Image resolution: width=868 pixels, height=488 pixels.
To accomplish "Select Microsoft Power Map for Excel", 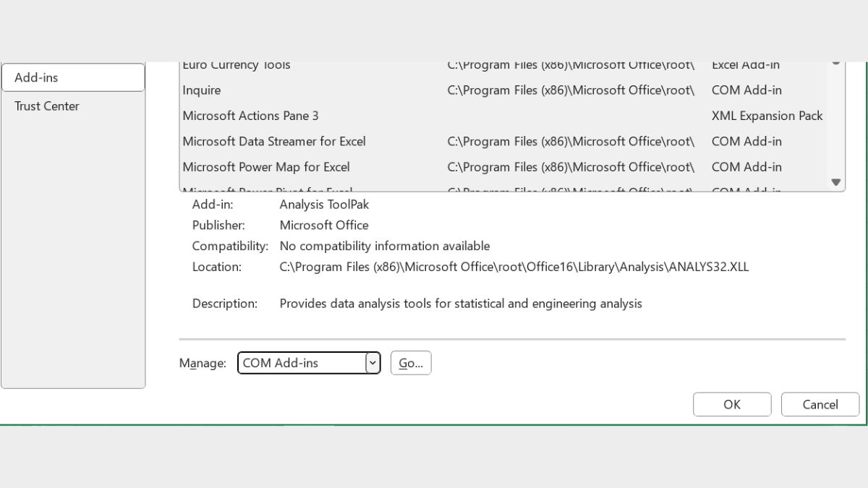I will [x=266, y=167].
